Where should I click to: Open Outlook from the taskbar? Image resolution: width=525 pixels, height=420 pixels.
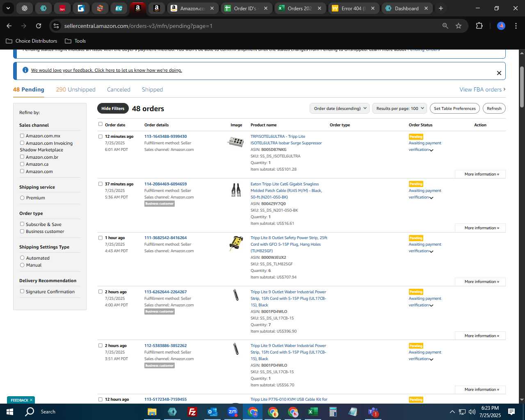pos(212,412)
